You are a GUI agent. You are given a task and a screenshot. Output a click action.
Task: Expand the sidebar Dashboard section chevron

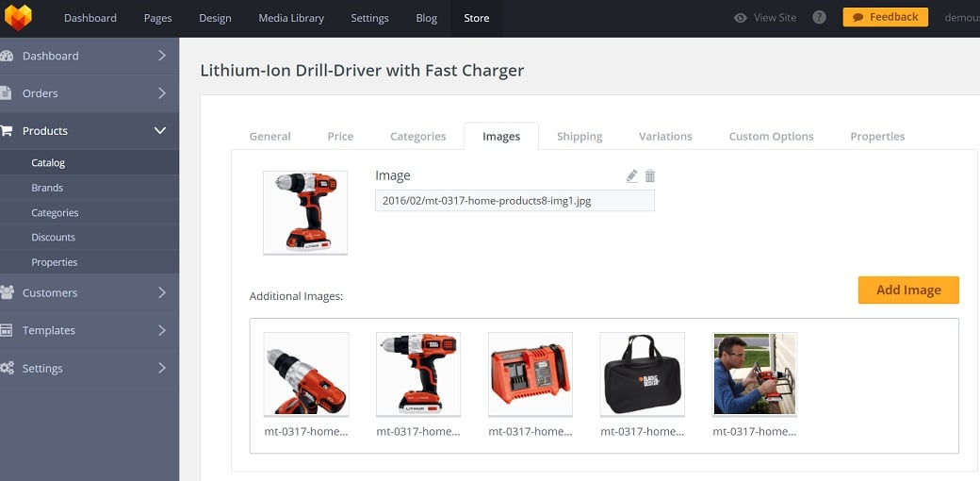[x=161, y=56]
